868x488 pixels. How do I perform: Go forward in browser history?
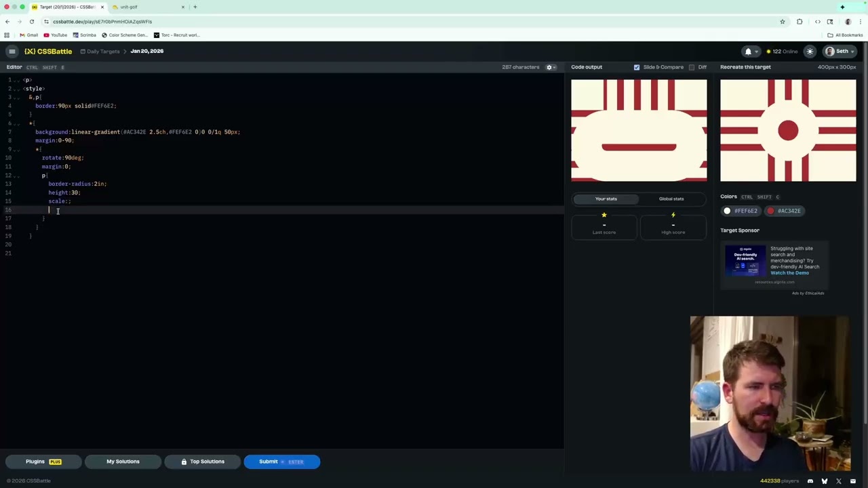point(20,22)
